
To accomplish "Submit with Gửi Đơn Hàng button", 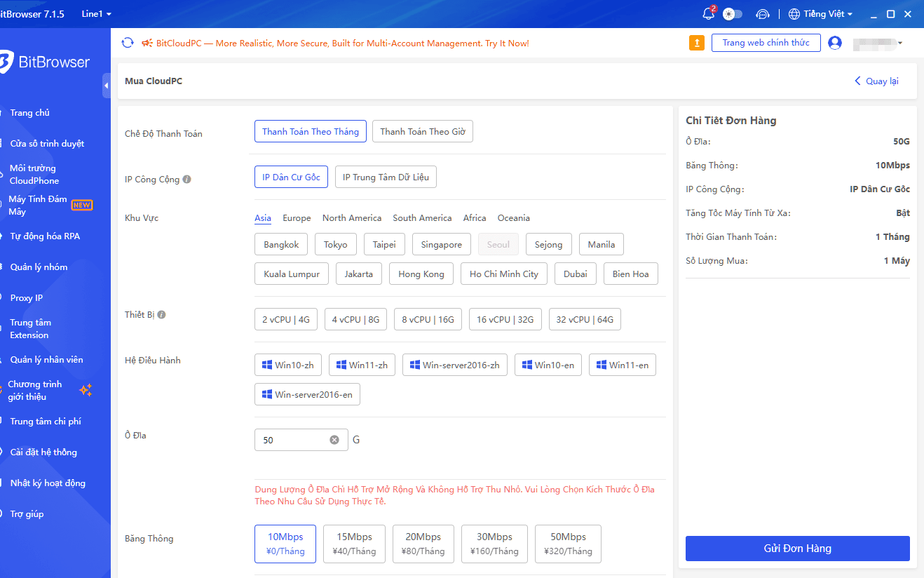I will [x=798, y=549].
